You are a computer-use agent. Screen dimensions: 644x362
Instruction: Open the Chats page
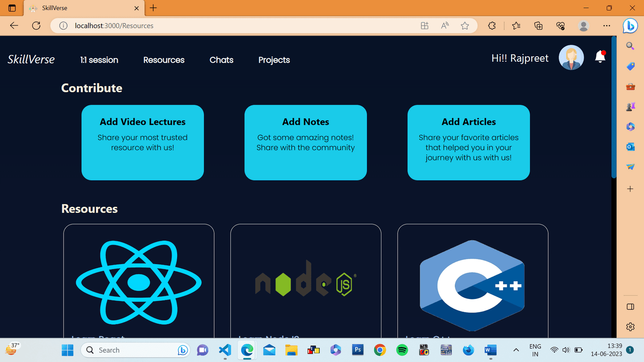221,60
